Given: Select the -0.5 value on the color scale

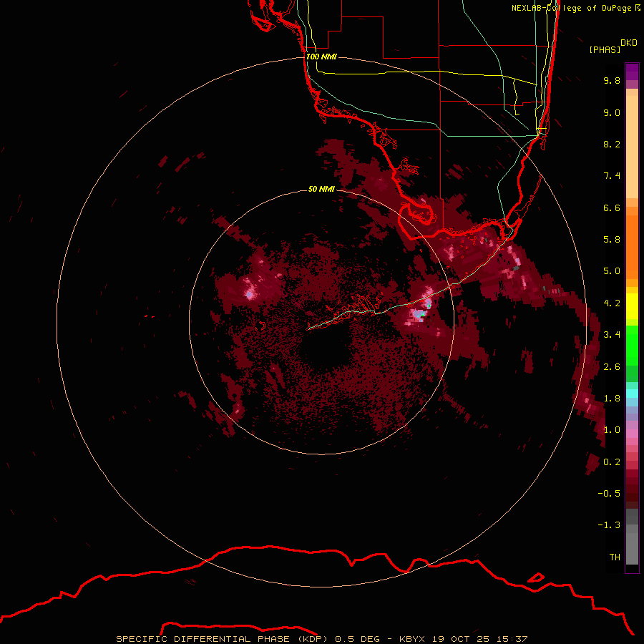Looking at the screenshot, I should tap(609, 494).
